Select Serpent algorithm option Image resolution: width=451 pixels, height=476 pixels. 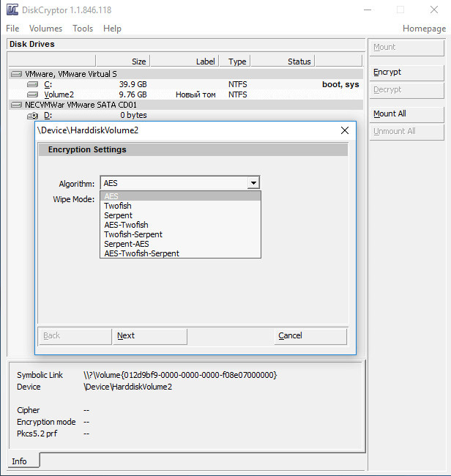(x=180, y=215)
